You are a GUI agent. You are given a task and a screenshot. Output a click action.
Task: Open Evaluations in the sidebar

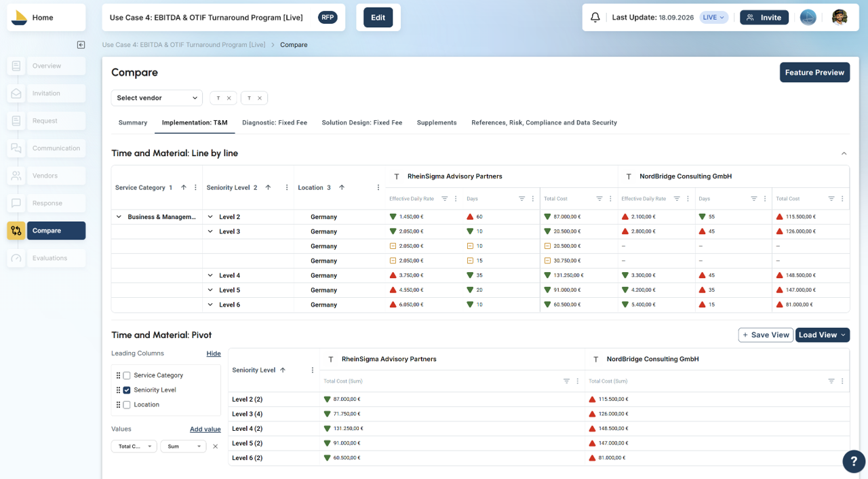pos(56,258)
